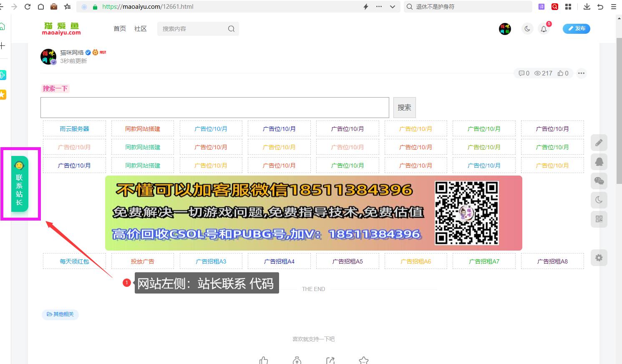Click the money bag reward icon at the bottom
622x364 pixels.
[297, 360]
